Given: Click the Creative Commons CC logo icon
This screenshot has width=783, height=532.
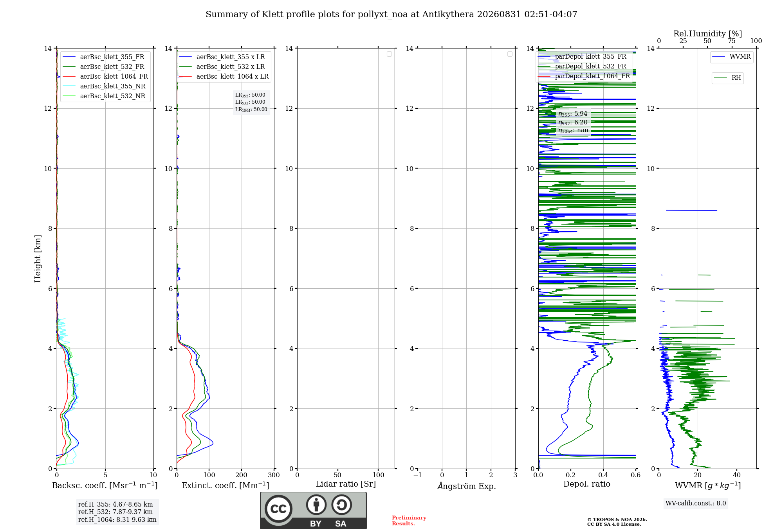Looking at the screenshot, I should [x=278, y=509].
